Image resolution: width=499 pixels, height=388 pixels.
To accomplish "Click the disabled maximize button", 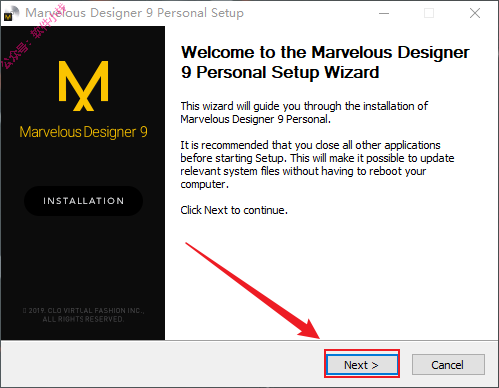I will pyautogui.click(x=429, y=13).
